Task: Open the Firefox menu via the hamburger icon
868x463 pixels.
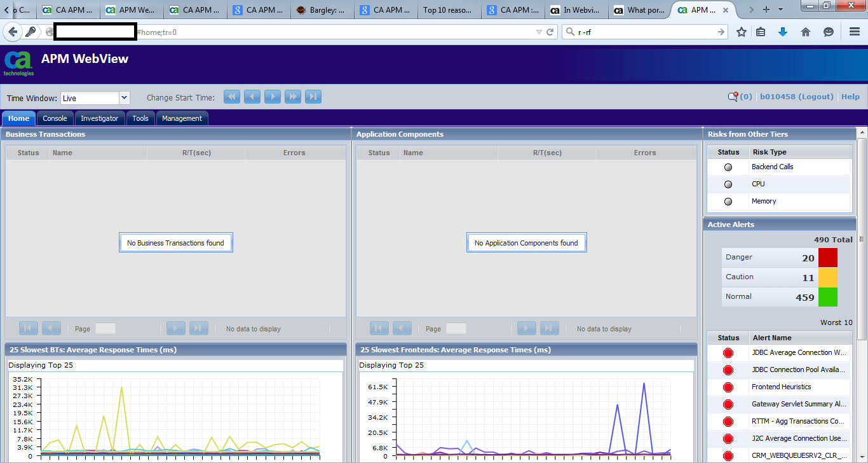Action: point(854,31)
